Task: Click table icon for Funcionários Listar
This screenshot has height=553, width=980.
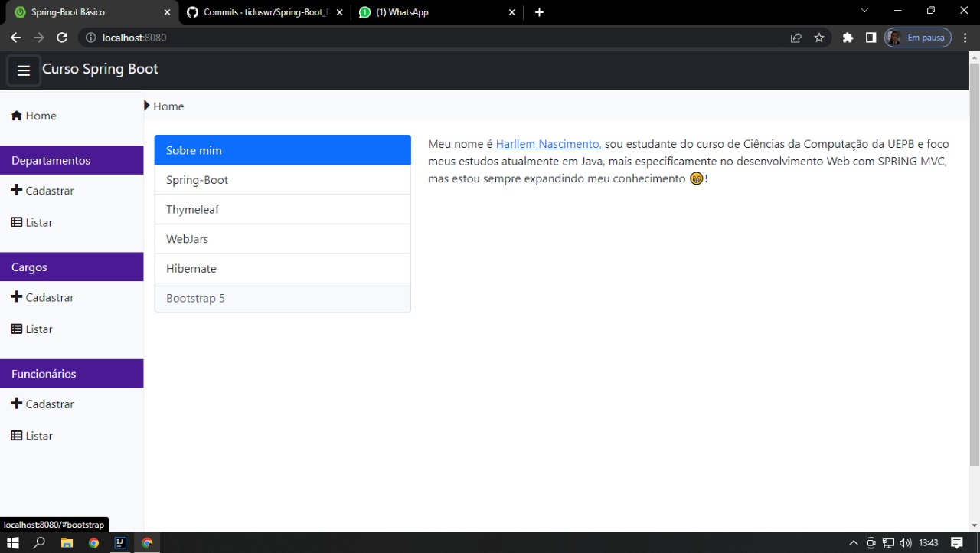Action: click(16, 435)
